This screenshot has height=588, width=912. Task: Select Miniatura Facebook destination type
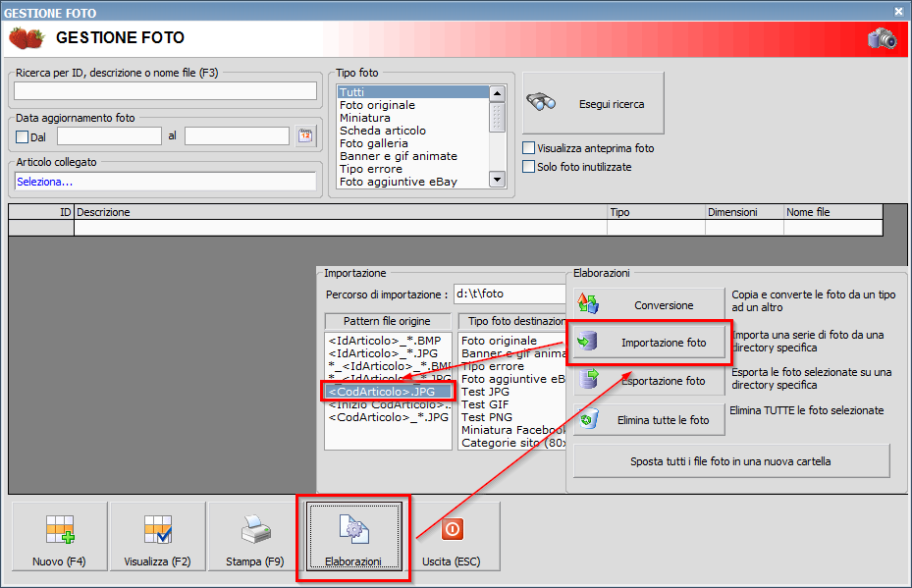(512, 430)
